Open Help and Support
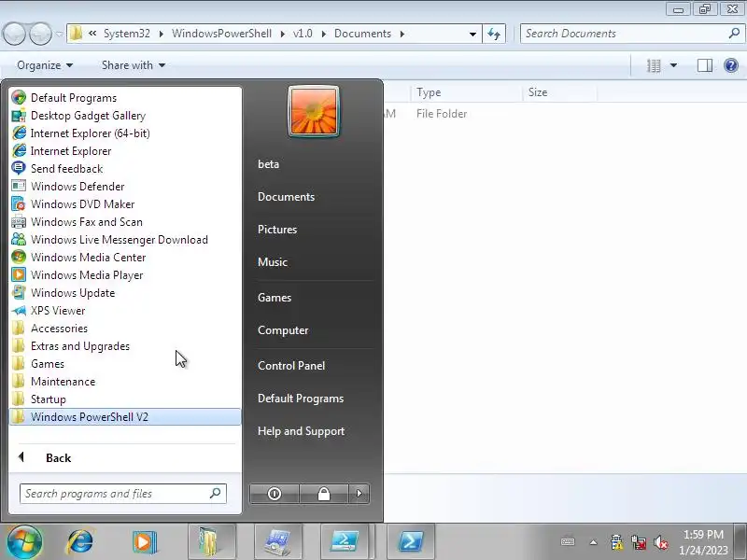The image size is (747, 560). point(301,431)
